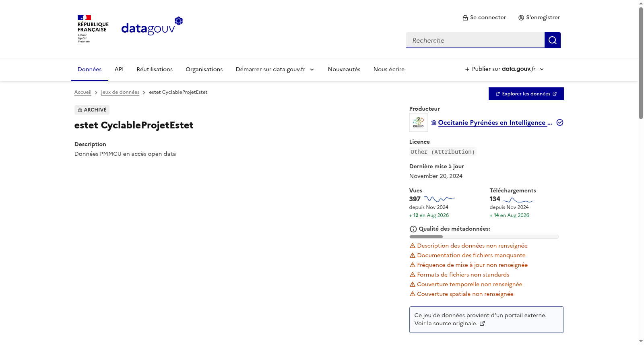
Task: Click the Téléchargements sparkline chart
Action: tap(519, 200)
